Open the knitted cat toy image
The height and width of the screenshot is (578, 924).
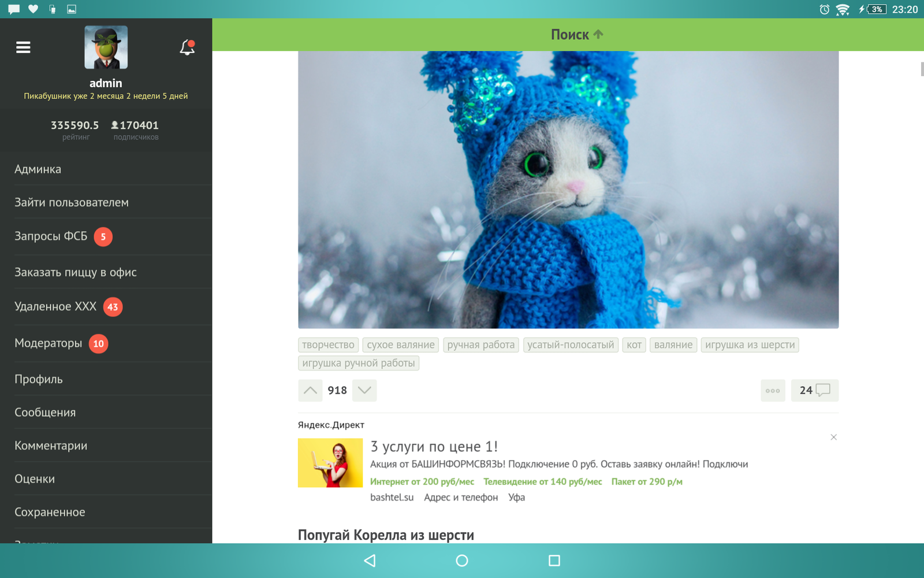click(x=568, y=190)
